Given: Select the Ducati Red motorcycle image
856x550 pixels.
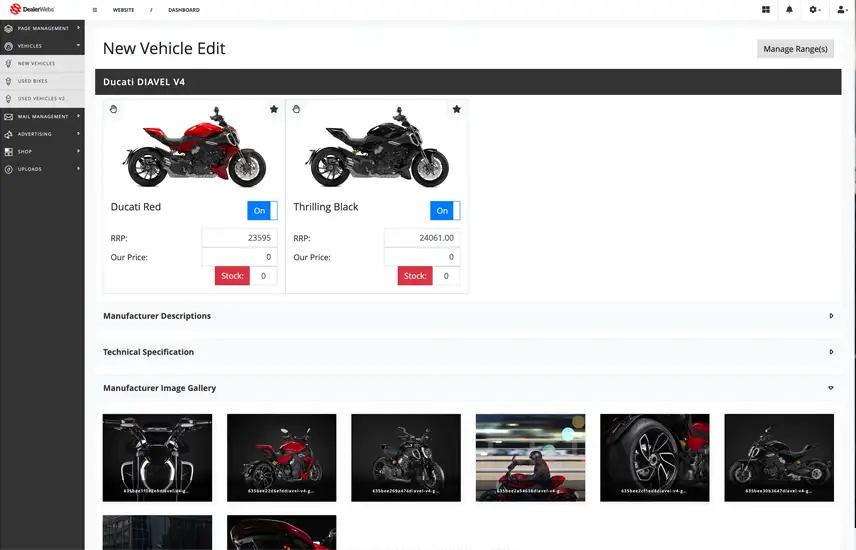Looking at the screenshot, I should pyautogui.click(x=194, y=146).
